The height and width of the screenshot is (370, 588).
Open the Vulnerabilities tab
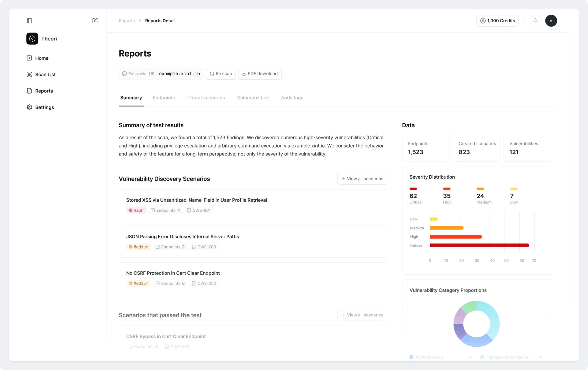[x=253, y=98]
